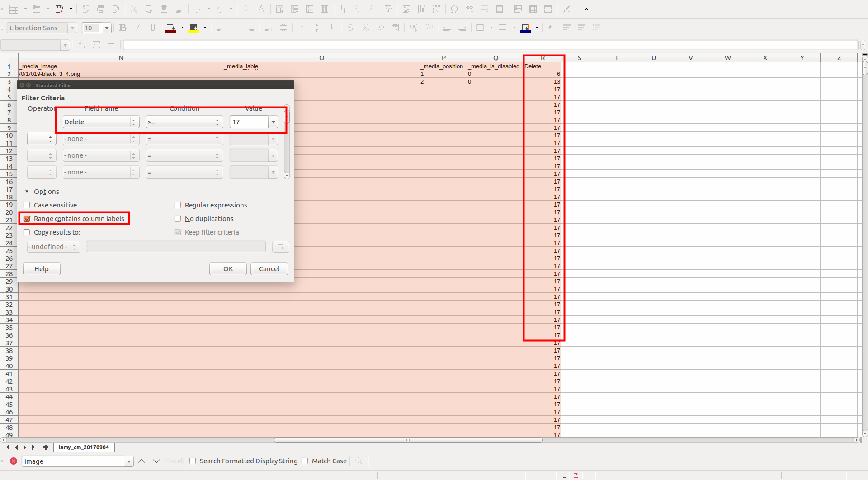The width and height of the screenshot is (868, 480).
Task: Click the column W header
Action: click(727, 58)
